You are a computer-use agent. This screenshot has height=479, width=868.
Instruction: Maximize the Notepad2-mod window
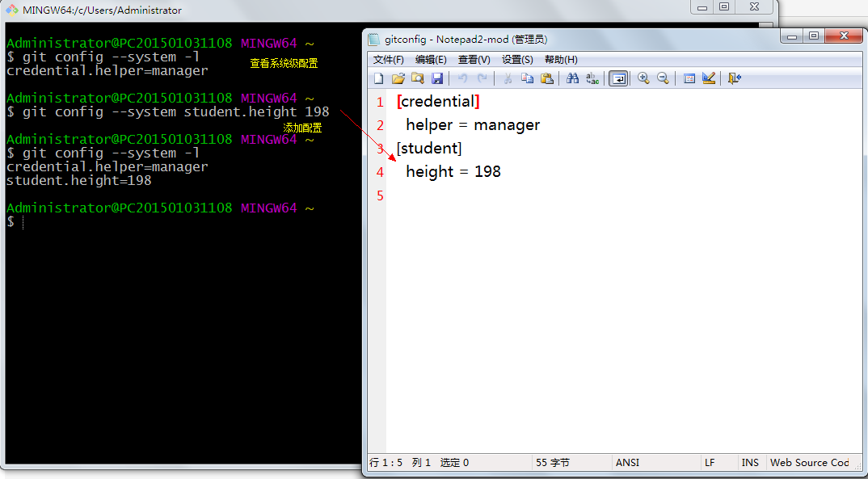coord(813,36)
